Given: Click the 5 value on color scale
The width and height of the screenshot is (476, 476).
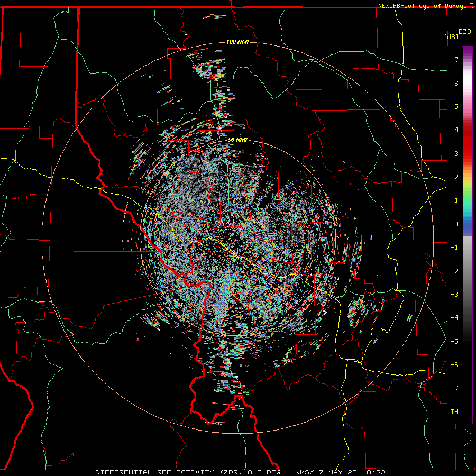Looking at the screenshot, I should pyautogui.click(x=456, y=106).
